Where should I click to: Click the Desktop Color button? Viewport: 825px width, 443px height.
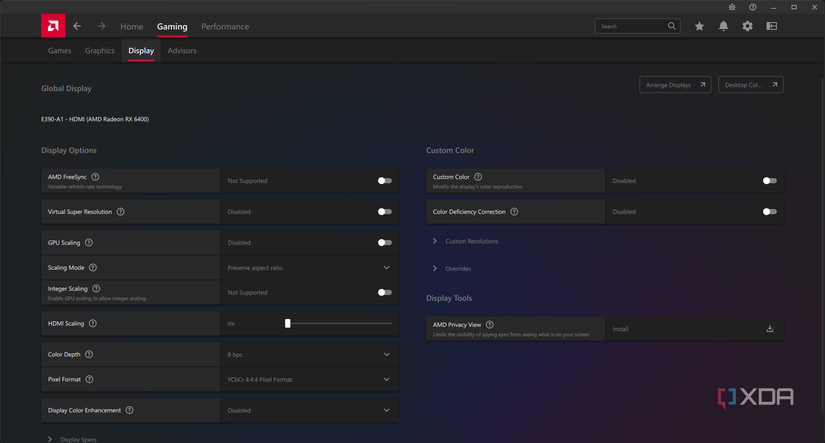click(x=750, y=85)
